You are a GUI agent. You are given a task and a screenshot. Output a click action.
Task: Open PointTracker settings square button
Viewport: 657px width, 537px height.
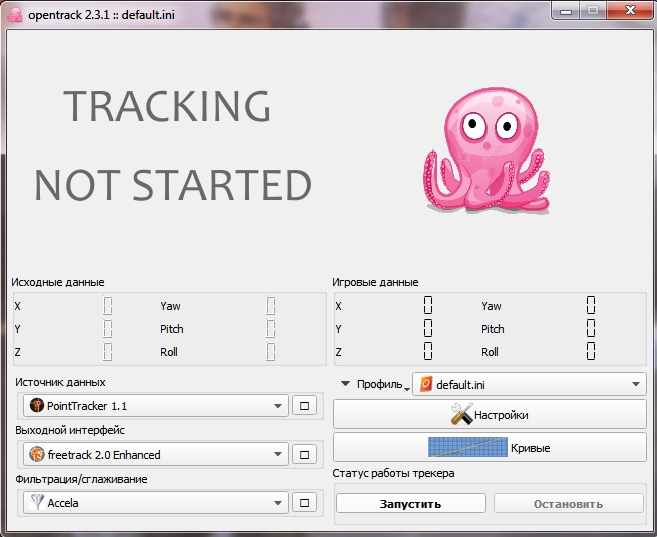[305, 405]
